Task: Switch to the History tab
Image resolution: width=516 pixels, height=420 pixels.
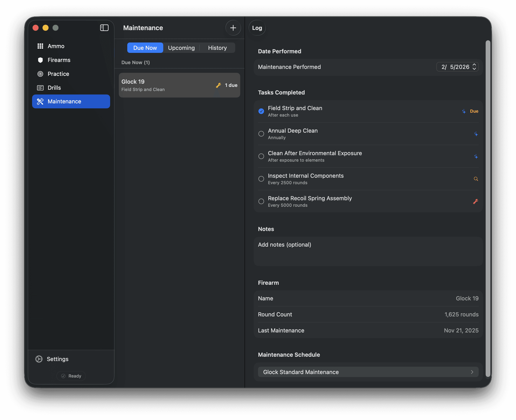Action: (217, 48)
